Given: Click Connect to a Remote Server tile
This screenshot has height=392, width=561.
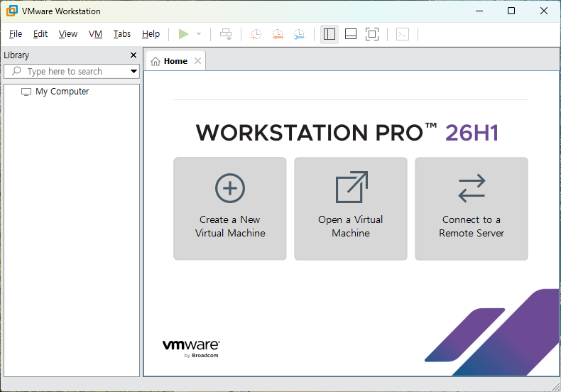Looking at the screenshot, I should click(472, 209).
